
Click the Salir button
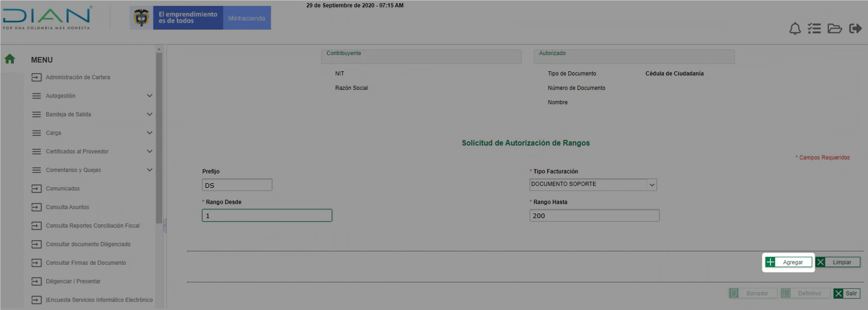846,294
